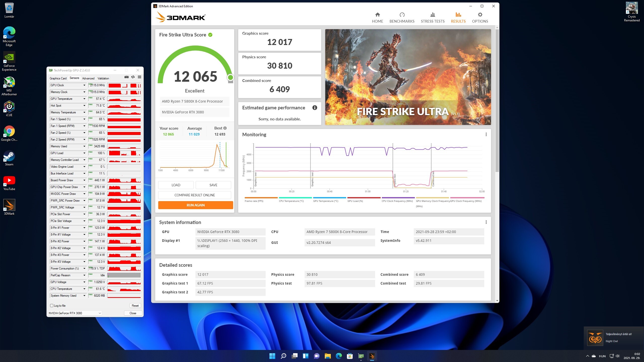Click the 3DMark window vertical scrollbar
Screen dimensions: 644x362
pyautogui.click(x=497, y=101)
